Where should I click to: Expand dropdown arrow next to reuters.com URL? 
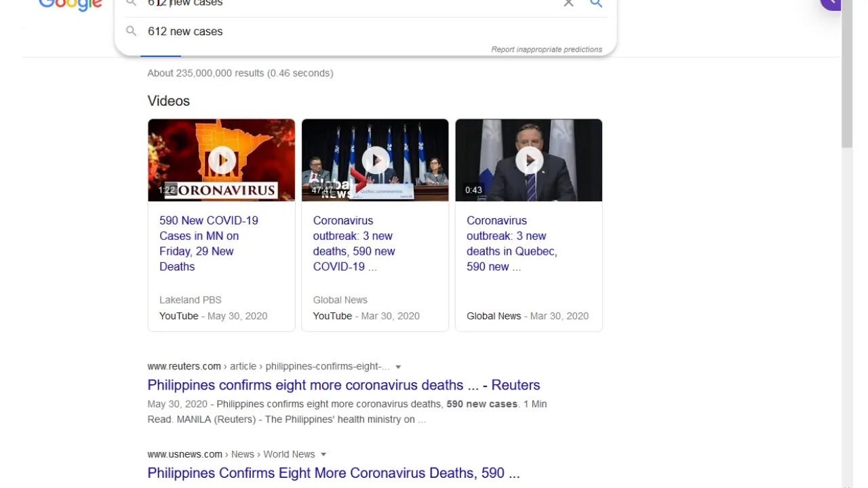click(x=398, y=367)
